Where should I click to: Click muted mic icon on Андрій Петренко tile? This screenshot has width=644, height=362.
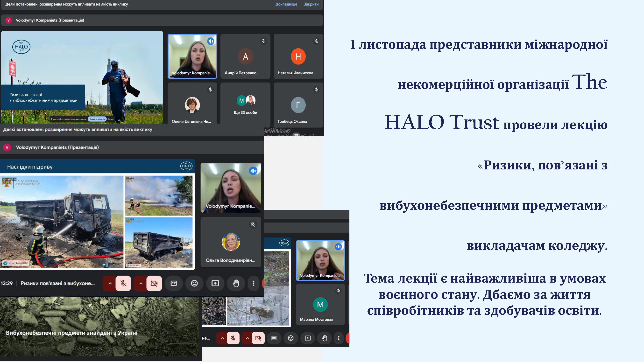(x=263, y=41)
